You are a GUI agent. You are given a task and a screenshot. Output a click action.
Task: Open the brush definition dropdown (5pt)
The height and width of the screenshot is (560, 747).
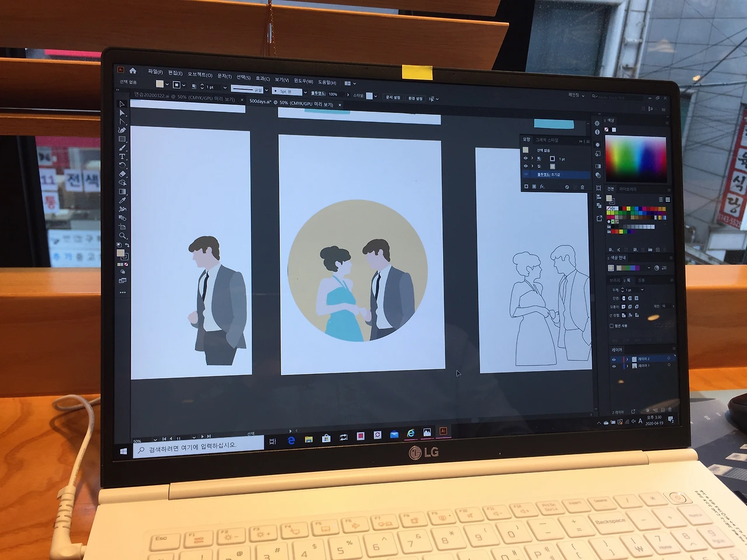tap(305, 92)
